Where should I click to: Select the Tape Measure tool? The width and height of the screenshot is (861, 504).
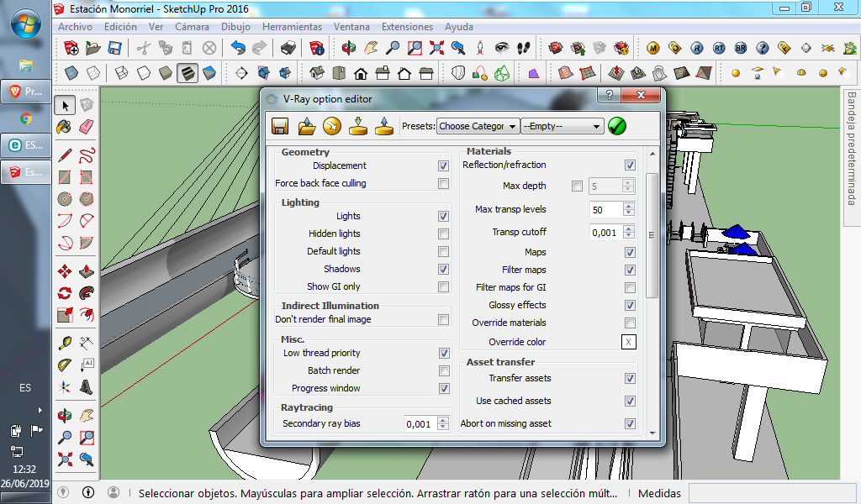(x=65, y=344)
